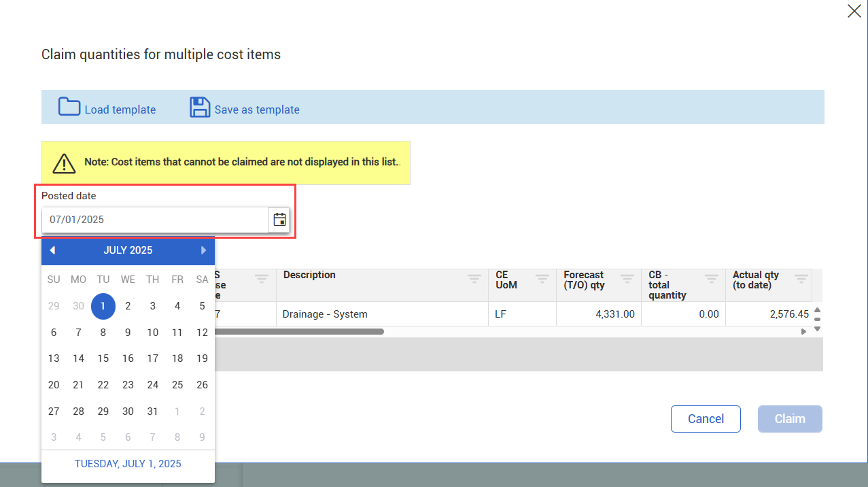
Task: Select July 15 in the calendar
Action: [103, 358]
